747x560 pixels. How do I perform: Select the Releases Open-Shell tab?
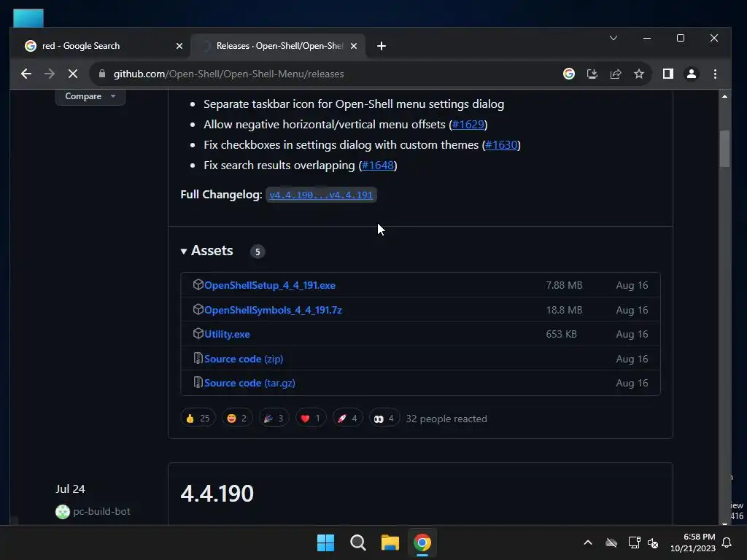tap(279, 46)
